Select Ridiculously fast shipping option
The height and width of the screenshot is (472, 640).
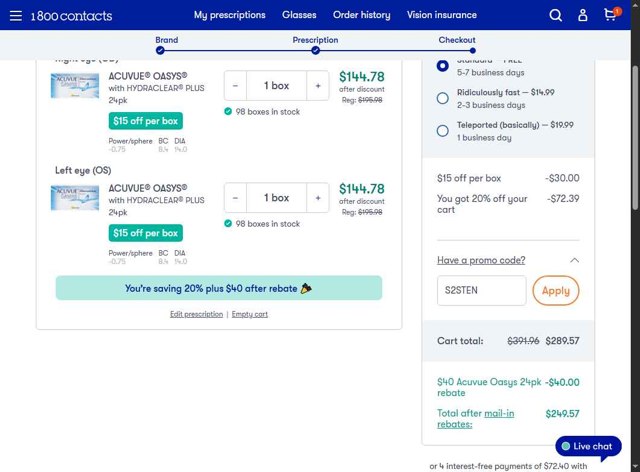pyautogui.click(x=443, y=98)
